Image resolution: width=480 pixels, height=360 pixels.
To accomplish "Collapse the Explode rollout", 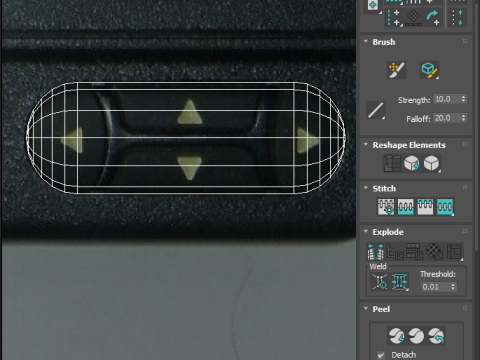I will click(366, 231).
